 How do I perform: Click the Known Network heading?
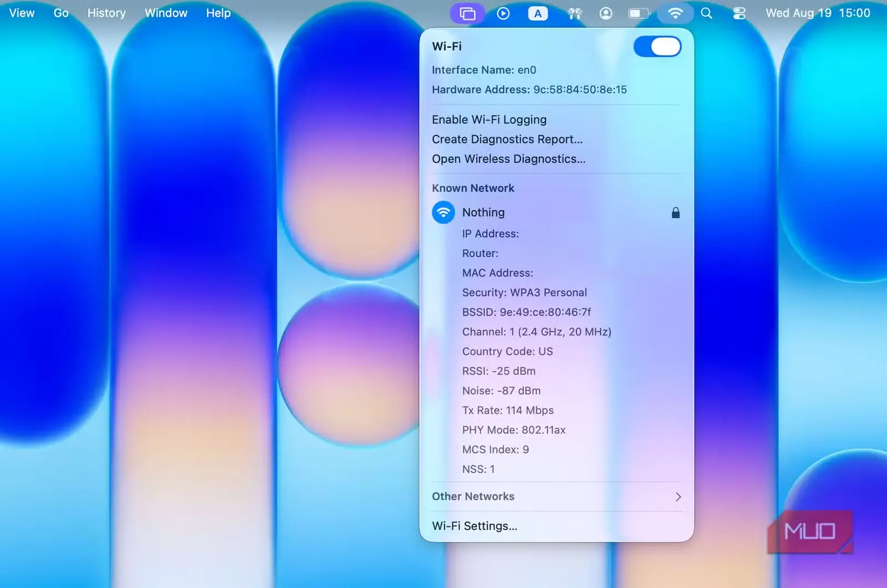[x=473, y=188]
